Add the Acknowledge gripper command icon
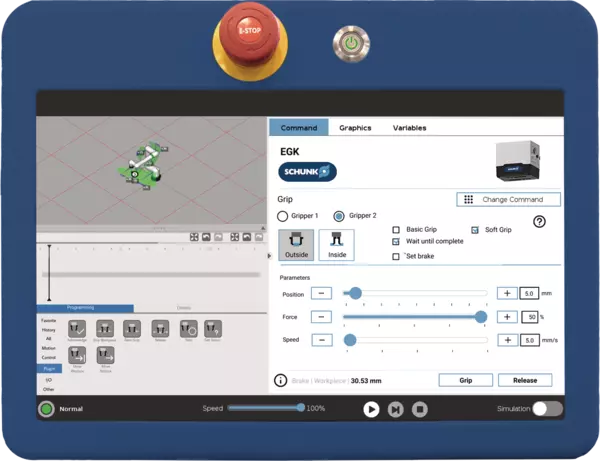600x461 pixels. (x=76, y=329)
